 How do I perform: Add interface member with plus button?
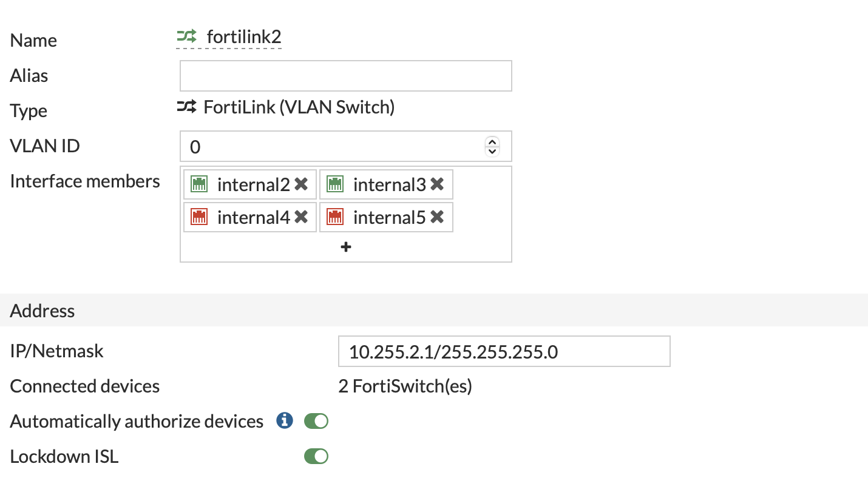point(346,247)
